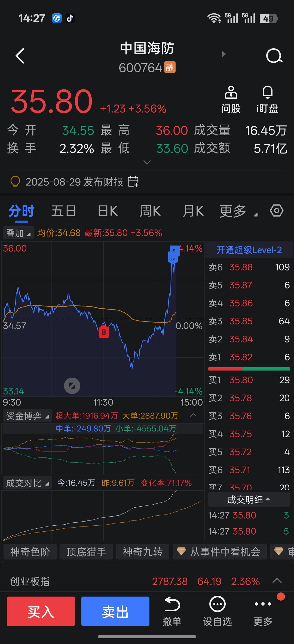Viewport: 294px width, 644px height.
Task: Open the 资金博弈 indicator dropdown
Action: coord(27,416)
